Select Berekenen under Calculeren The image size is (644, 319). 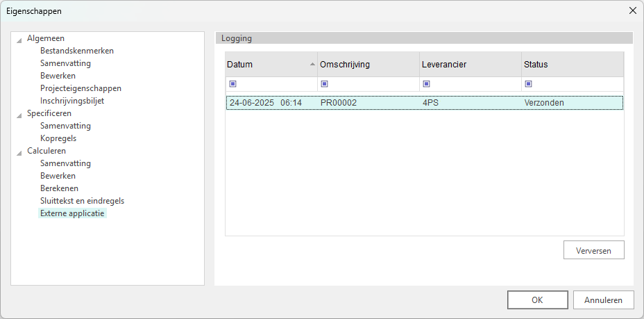pyautogui.click(x=59, y=188)
